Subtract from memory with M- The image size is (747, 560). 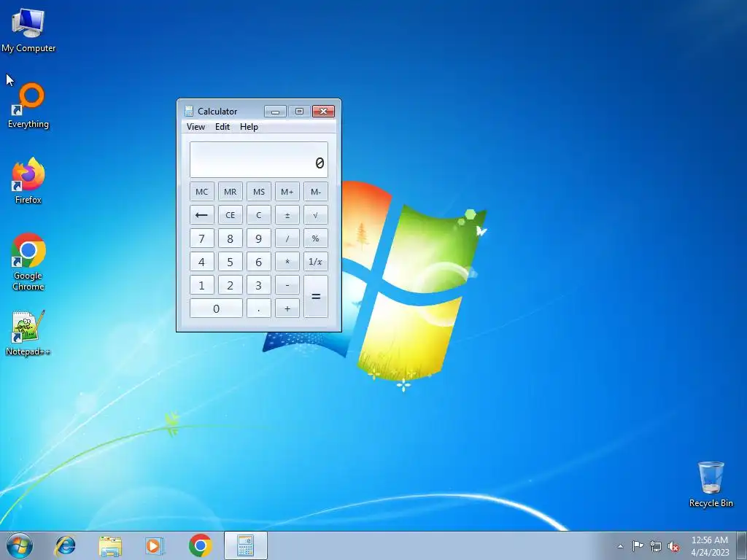point(316,192)
